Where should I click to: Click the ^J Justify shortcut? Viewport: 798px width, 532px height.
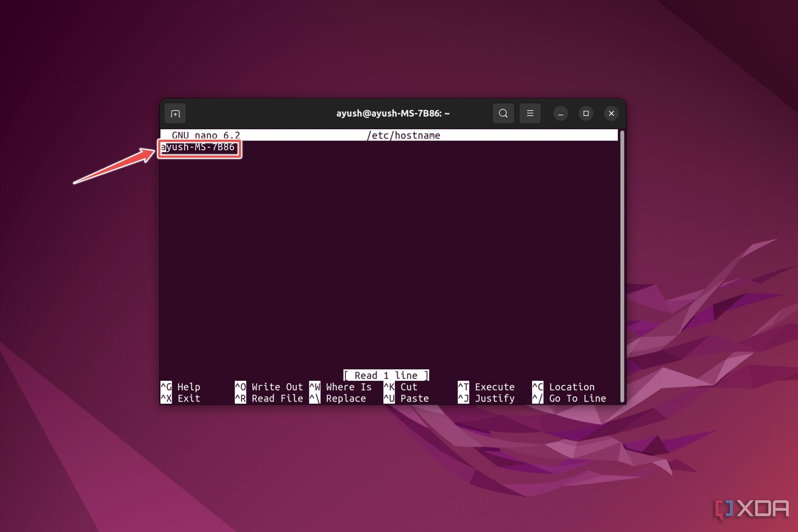coord(486,398)
